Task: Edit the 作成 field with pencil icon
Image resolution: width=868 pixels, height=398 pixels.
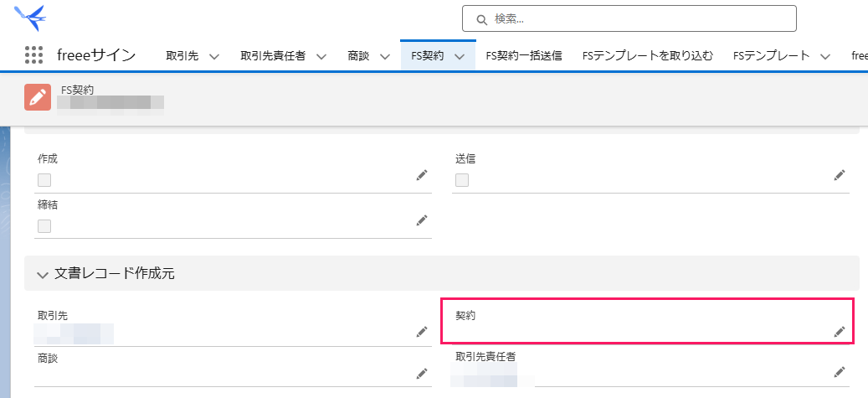Action: tap(422, 175)
